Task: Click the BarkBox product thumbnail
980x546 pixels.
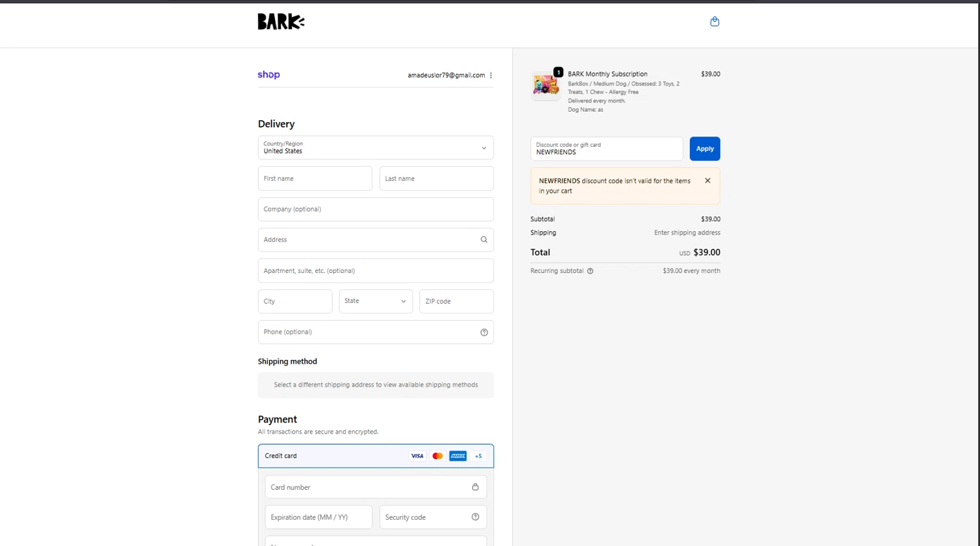Action: pyautogui.click(x=546, y=86)
